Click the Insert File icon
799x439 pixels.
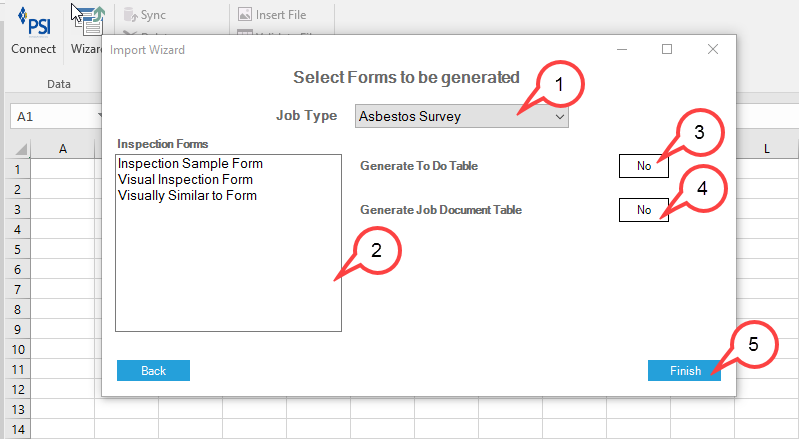coord(245,14)
